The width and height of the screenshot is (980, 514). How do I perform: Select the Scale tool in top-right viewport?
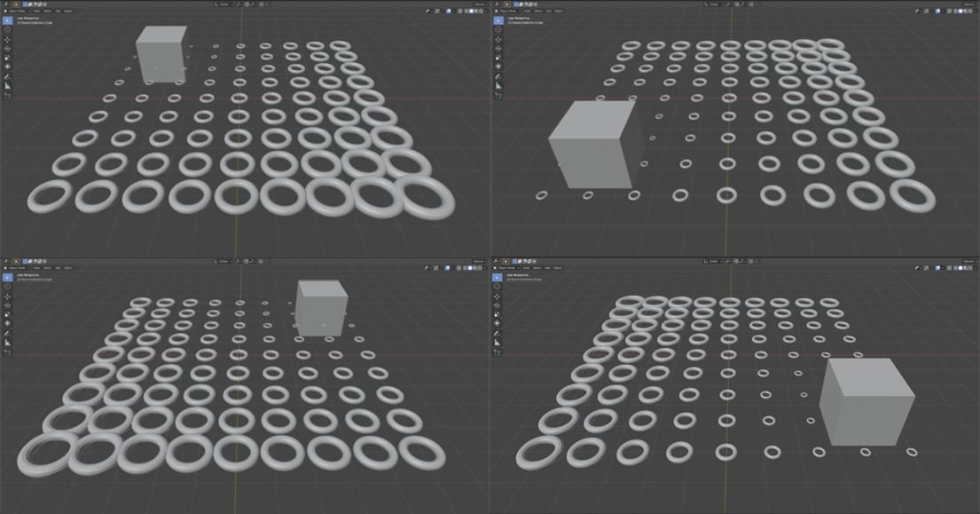click(x=498, y=58)
